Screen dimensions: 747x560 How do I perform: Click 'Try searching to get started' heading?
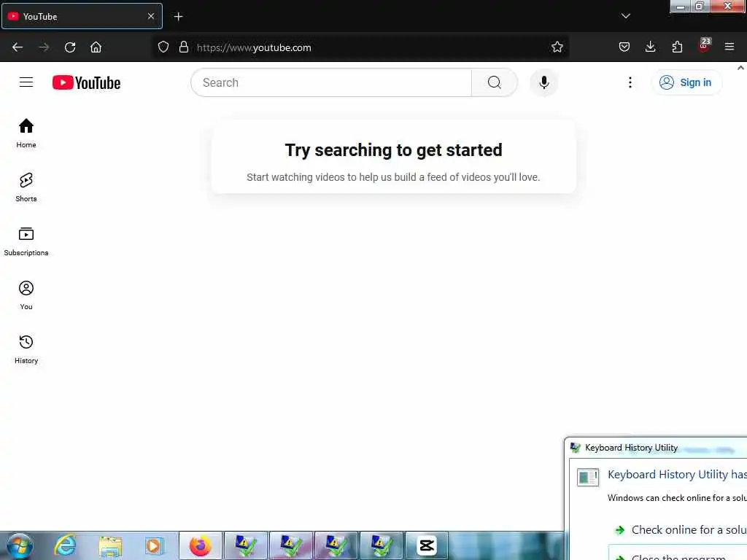[393, 150]
